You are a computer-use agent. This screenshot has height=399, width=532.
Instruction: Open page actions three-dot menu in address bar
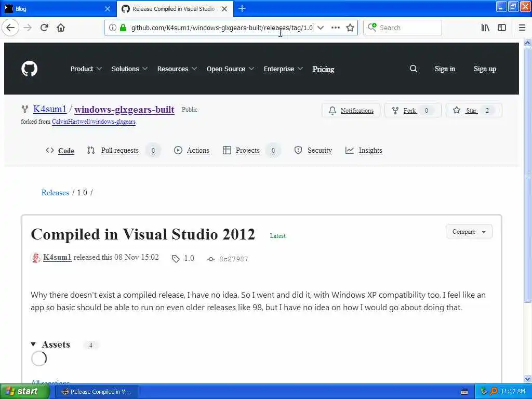[x=335, y=28]
